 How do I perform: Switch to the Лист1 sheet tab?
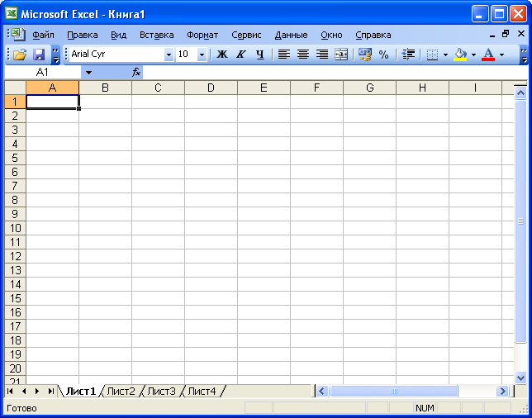pos(81,392)
